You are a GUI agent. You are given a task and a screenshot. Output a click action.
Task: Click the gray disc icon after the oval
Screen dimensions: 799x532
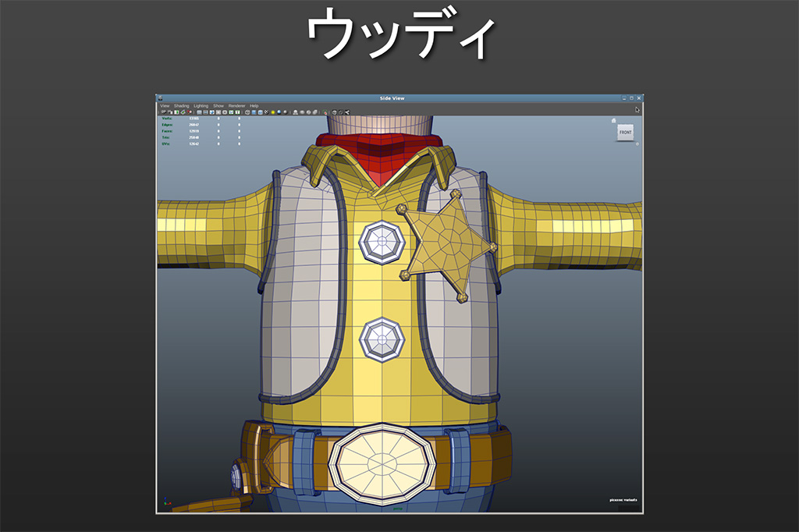click(x=308, y=112)
